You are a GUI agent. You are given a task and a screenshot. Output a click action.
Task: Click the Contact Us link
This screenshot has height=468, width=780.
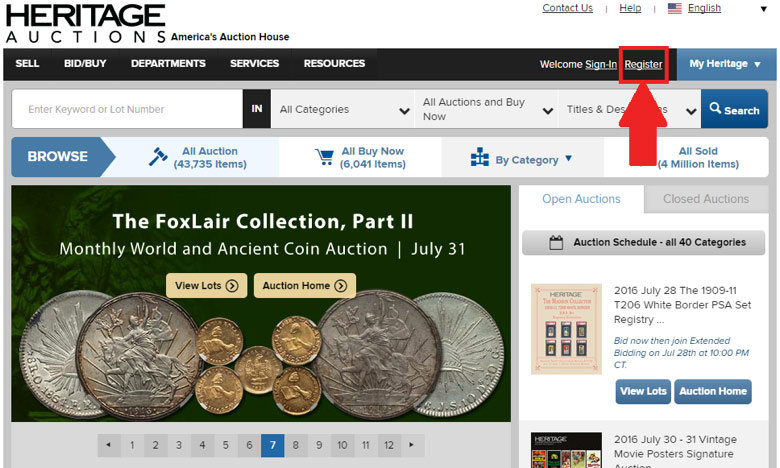568,8
